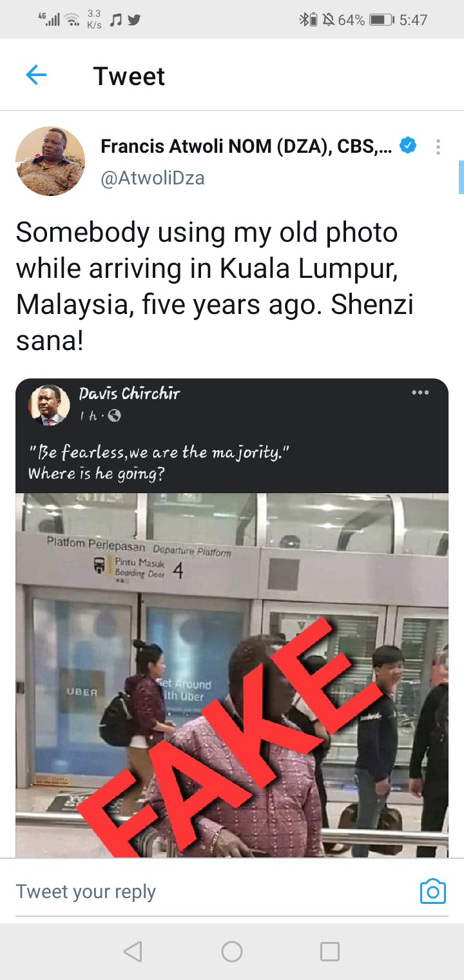Image resolution: width=464 pixels, height=980 pixels.
Task: Tap the verified blue checkmark badge
Action: (407, 146)
